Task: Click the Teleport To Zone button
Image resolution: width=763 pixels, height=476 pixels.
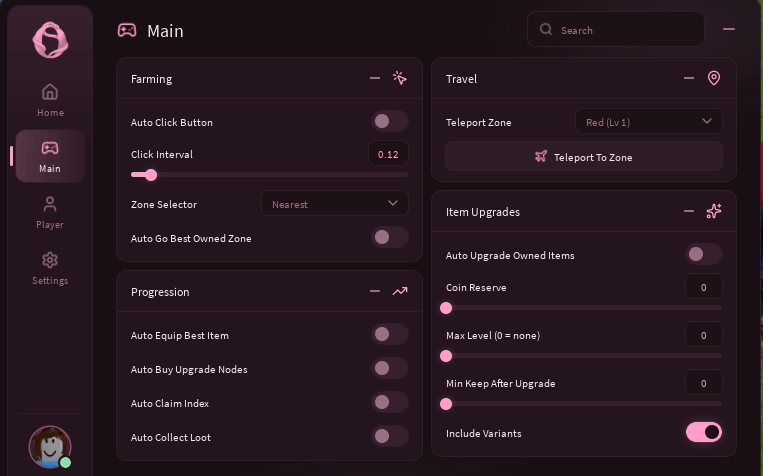Action: pos(584,157)
